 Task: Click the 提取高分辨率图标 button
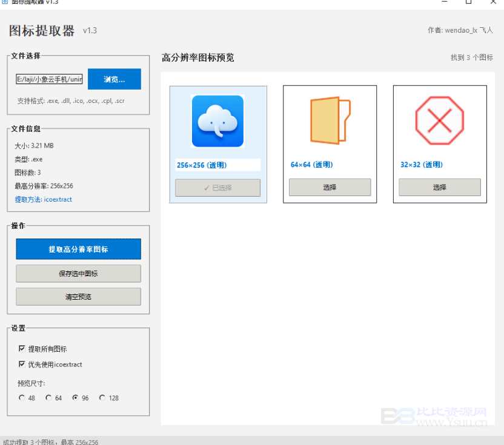coord(78,249)
